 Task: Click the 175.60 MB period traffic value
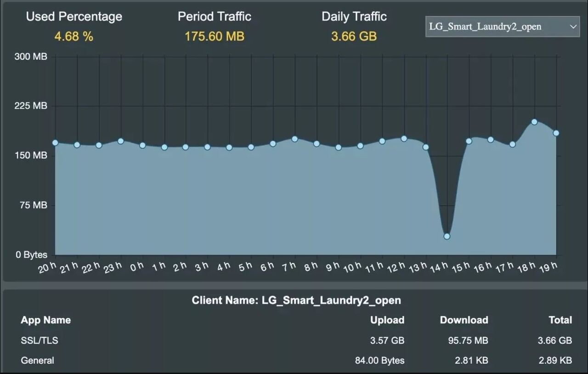pyautogui.click(x=215, y=36)
